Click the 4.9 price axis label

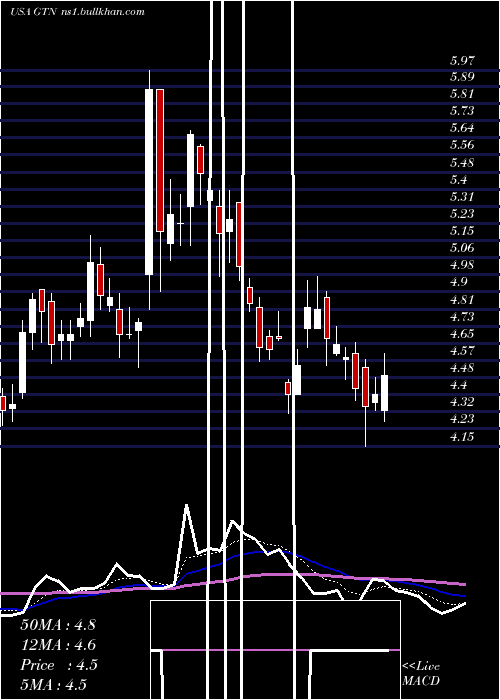pyautogui.click(x=458, y=282)
